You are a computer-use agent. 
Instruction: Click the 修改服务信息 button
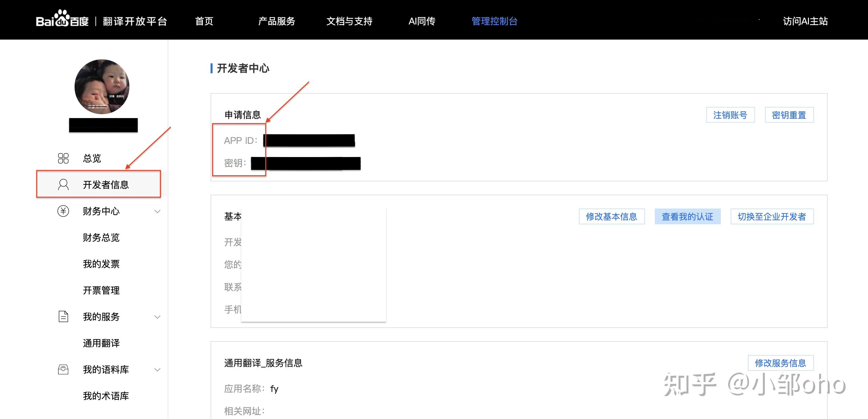(780, 363)
